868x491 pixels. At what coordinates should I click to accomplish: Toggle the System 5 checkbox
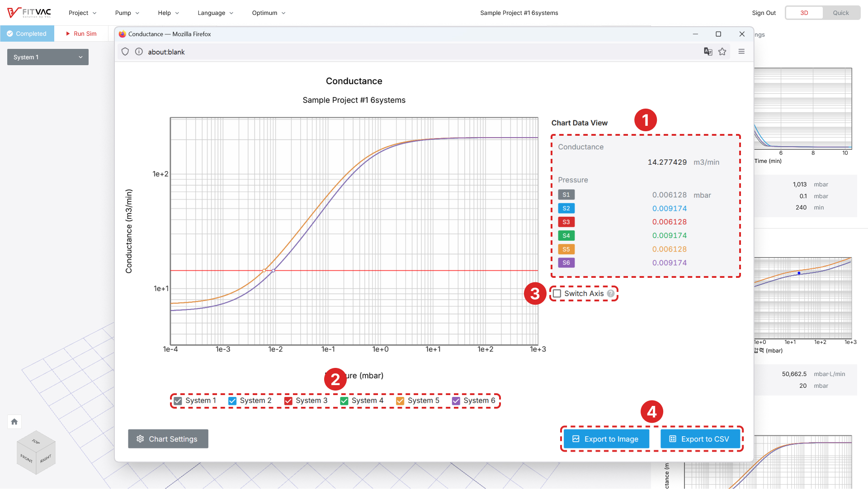(400, 401)
